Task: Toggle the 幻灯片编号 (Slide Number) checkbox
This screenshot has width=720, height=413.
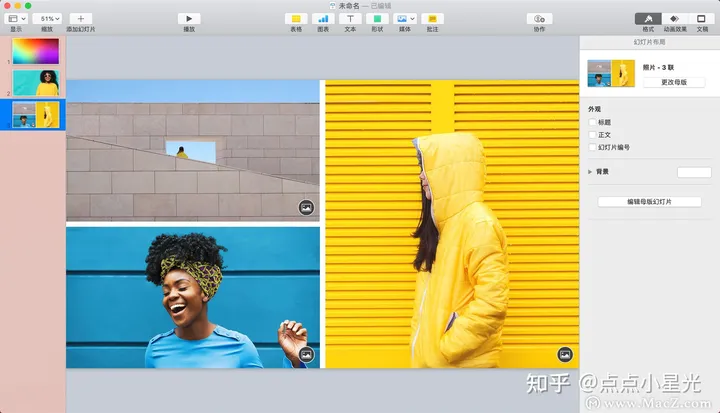Action: 593,147
